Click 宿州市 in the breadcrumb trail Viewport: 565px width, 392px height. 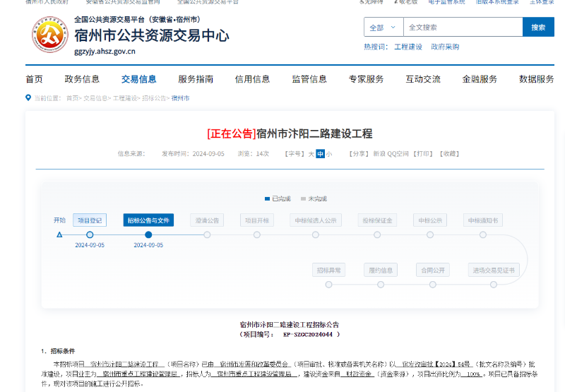180,98
